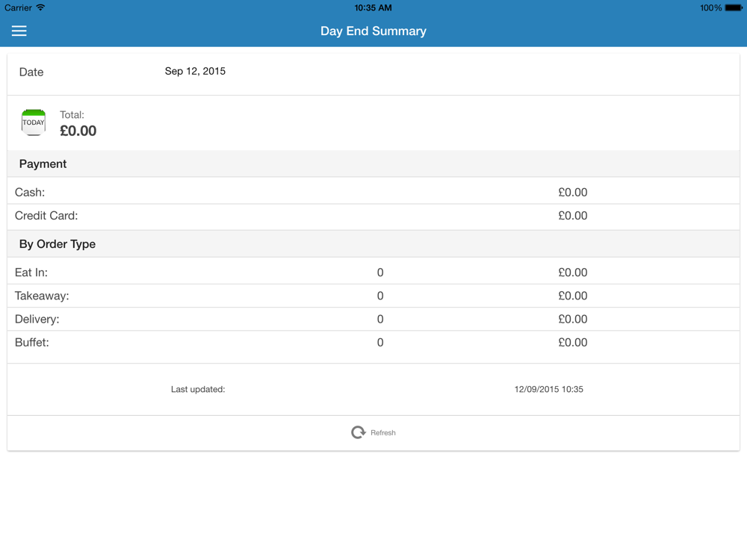
Task: Select the Sep 12, 2015 date field
Action: 195,72
